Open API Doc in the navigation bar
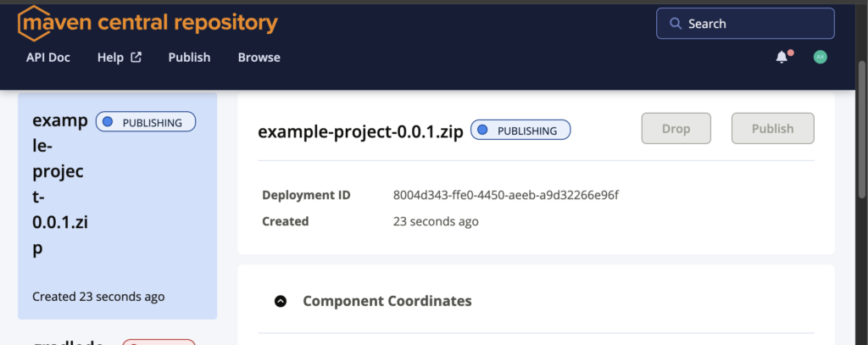Image resolution: width=868 pixels, height=345 pixels. pos(48,58)
